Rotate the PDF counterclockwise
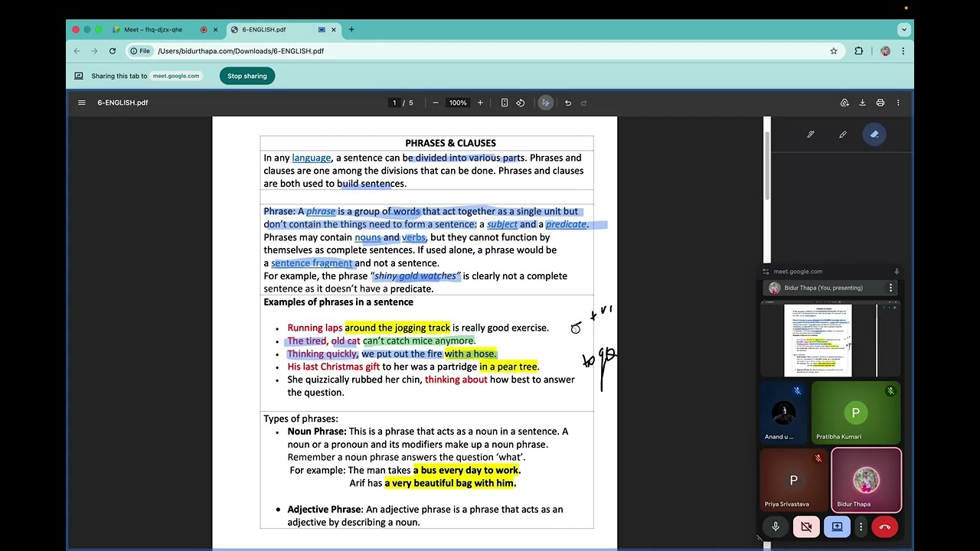 click(521, 103)
